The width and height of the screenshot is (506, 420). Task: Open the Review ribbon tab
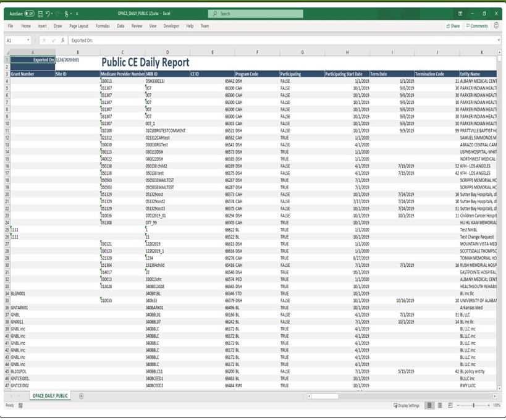click(137, 26)
